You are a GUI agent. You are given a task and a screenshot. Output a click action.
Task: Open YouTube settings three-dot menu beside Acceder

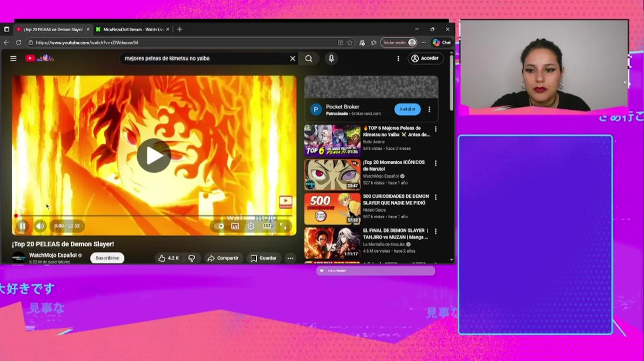(x=398, y=58)
